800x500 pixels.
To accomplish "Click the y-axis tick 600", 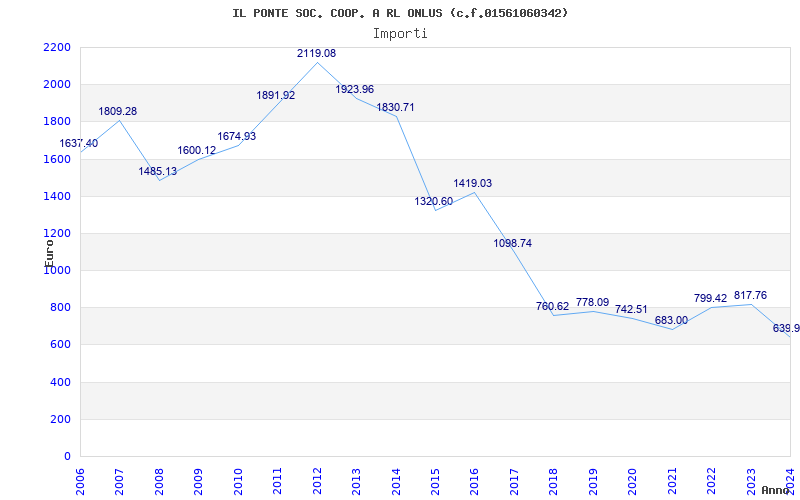I will pos(61,345).
